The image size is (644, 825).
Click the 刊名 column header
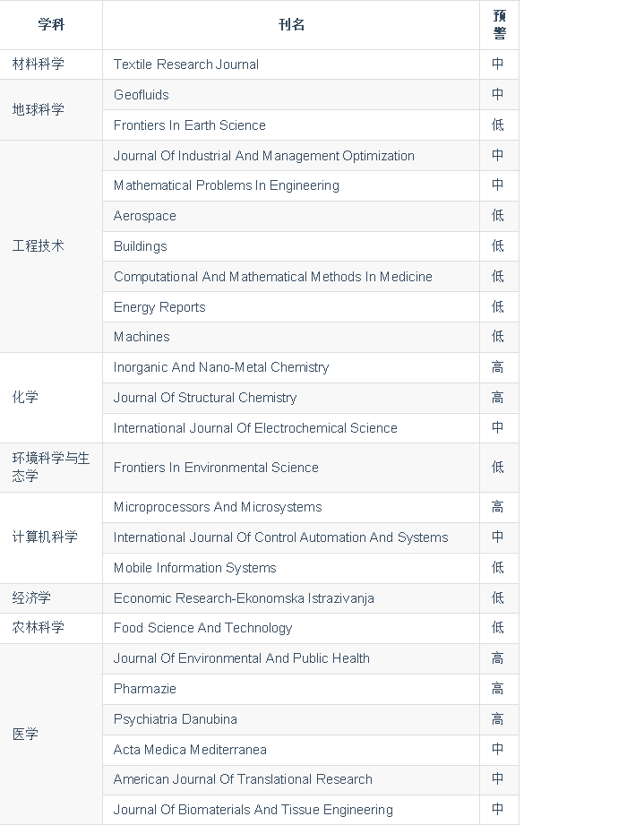[x=291, y=25]
